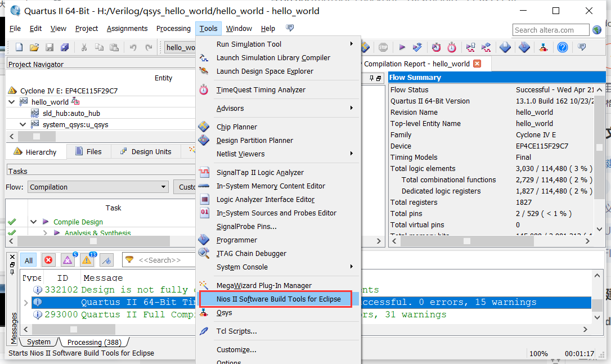
Task: Click the New File toolbar icon
Action: pos(19,47)
